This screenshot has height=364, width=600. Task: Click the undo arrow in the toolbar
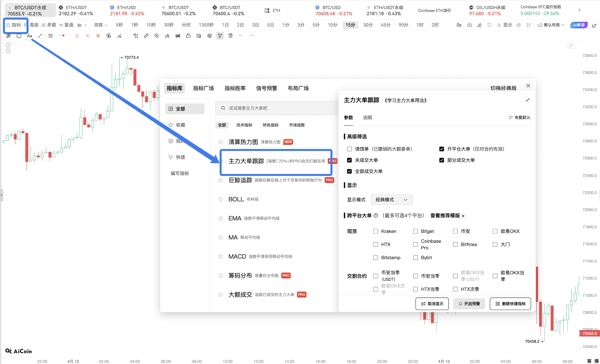point(241,36)
